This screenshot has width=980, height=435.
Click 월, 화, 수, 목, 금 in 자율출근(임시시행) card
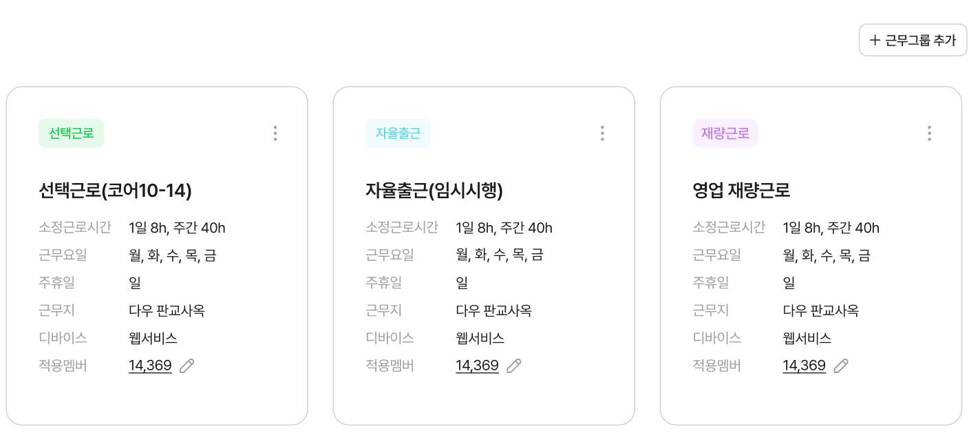click(500, 255)
